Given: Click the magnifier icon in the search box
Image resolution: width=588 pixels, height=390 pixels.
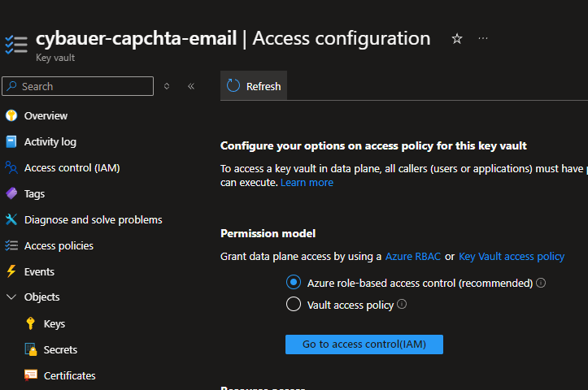Looking at the screenshot, I should [x=12, y=86].
